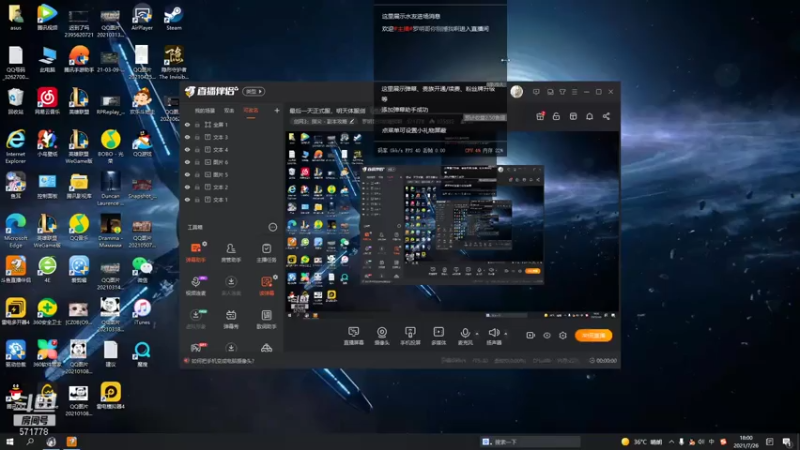Add 摄像头 camera source

[x=382, y=336]
